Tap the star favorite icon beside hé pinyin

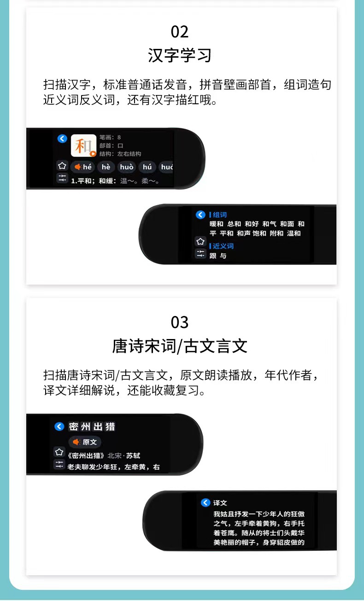[62, 166]
